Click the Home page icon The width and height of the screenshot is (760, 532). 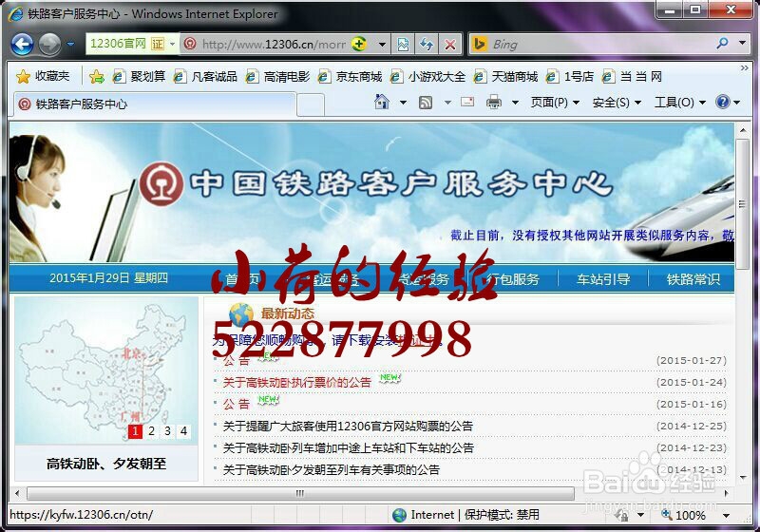[382, 102]
